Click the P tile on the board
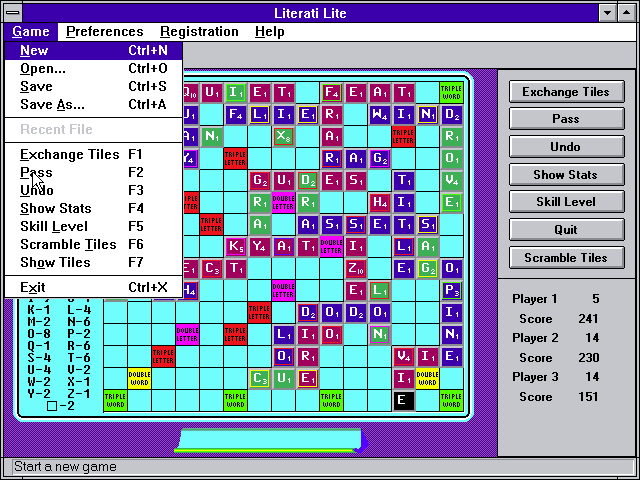The image size is (640, 480). click(452, 290)
